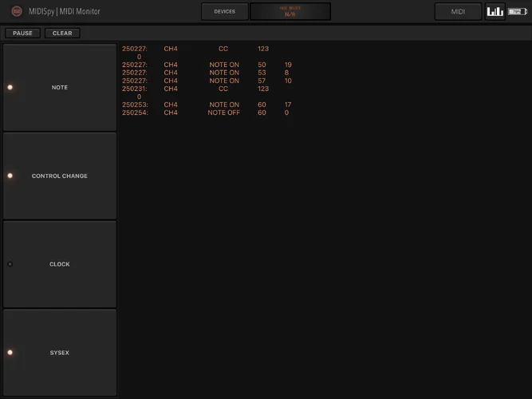This screenshot has width=532, height=399.
Task: Enable the CLOCK message filter
Action: click(60, 264)
